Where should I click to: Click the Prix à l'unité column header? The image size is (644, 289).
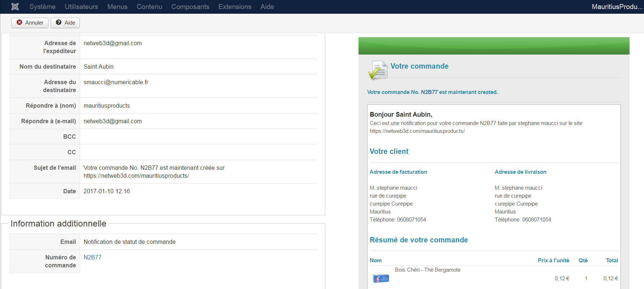click(x=553, y=260)
